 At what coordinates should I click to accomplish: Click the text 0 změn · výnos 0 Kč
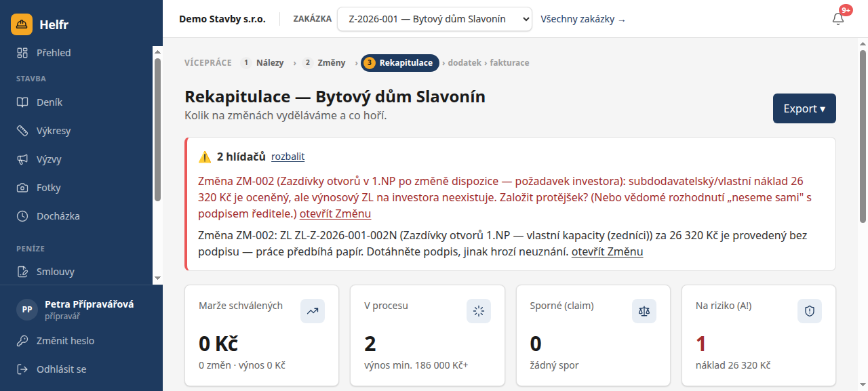tap(242, 365)
